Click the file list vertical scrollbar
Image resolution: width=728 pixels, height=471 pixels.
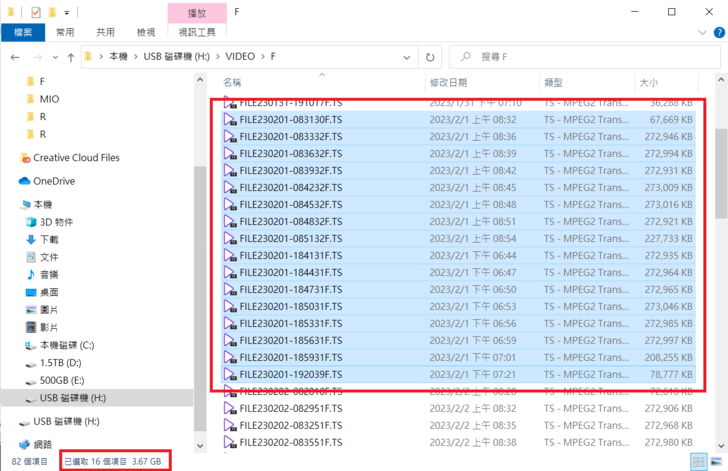(721, 173)
